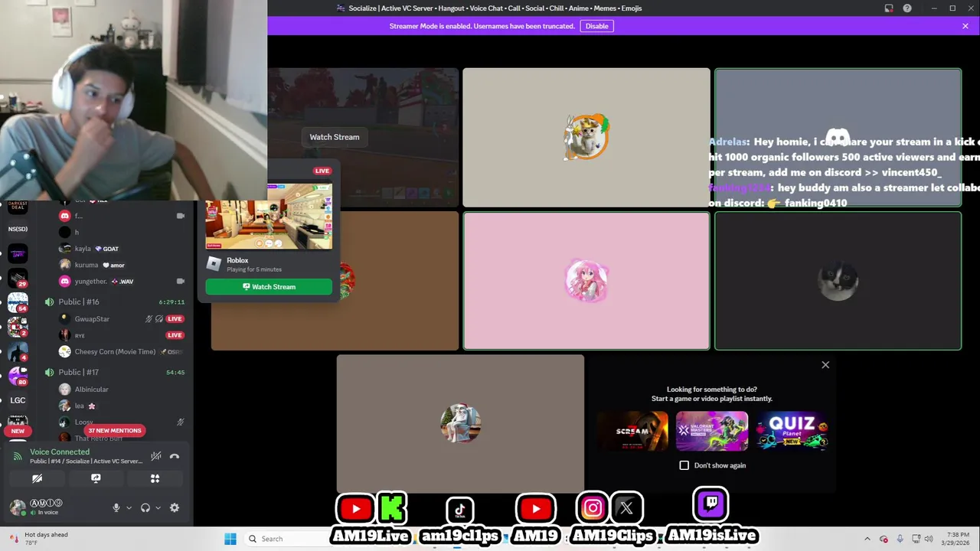Select the cat with carrot avatar tile
Screen dimensions: 980x551
coord(586,138)
